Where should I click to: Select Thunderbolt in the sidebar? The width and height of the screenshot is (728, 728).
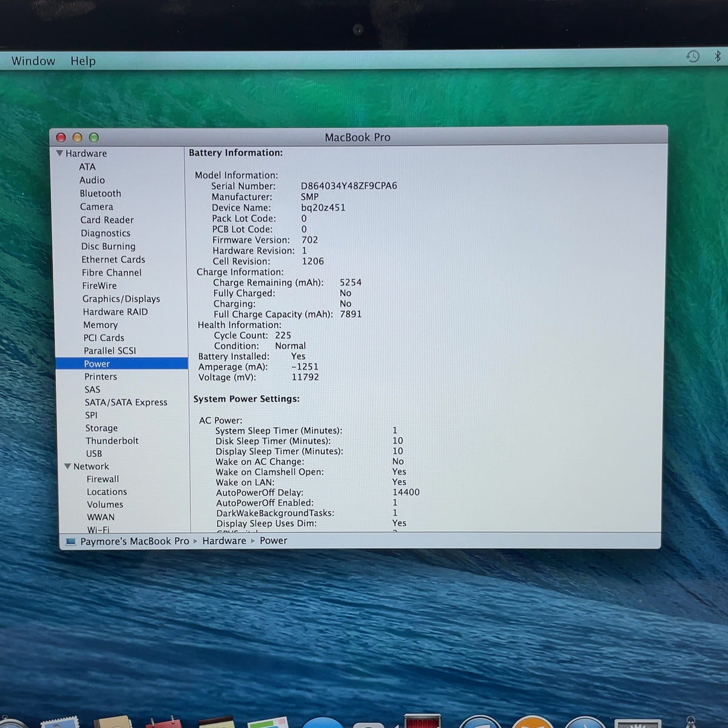(x=112, y=441)
